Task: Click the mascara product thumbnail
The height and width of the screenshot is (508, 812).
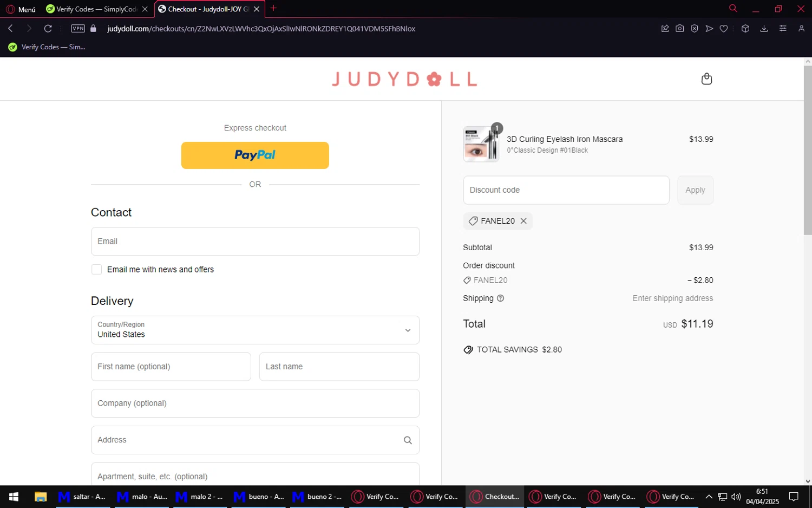Action: coord(481,144)
